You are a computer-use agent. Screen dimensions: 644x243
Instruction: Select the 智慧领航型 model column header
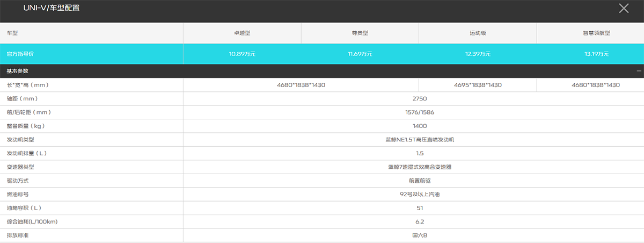tap(596, 33)
